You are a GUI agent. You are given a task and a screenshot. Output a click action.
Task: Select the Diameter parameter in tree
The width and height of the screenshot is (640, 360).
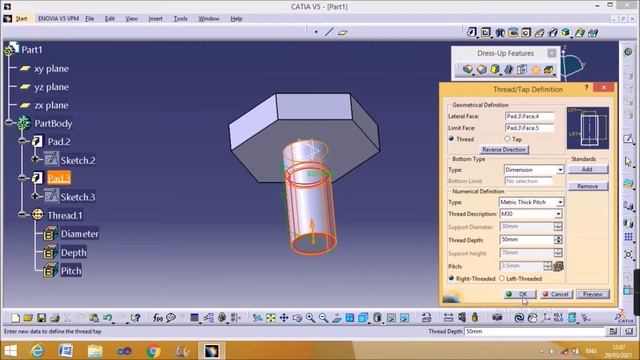(x=80, y=234)
